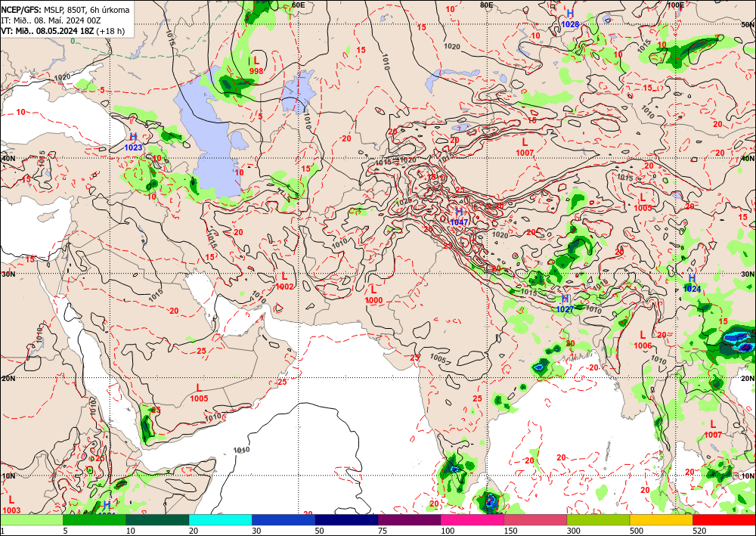Image resolution: width=756 pixels, height=536 pixels.
Task: Click the low "L 1000" over Pakistan
Action: tap(373, 295)
